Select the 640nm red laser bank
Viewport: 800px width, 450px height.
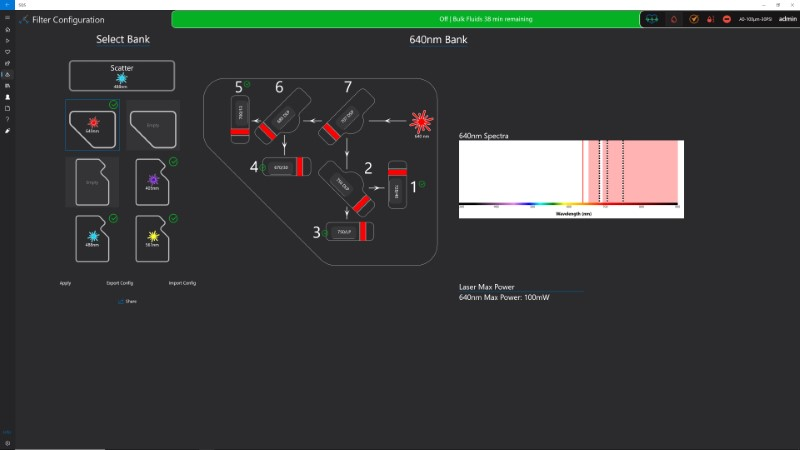click(92, 125)
